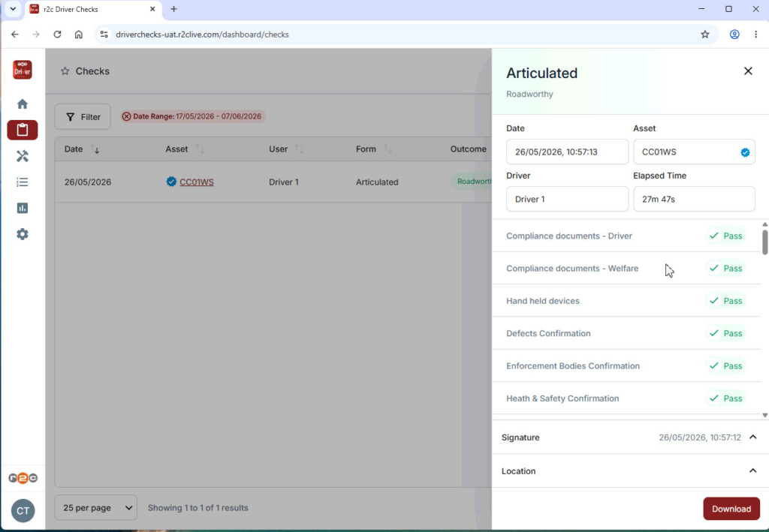Image resolution: width=769 pixels, height=532 pixels.
Task: Select the Compliance documents - Welfare item
Action: click(626, 268)
